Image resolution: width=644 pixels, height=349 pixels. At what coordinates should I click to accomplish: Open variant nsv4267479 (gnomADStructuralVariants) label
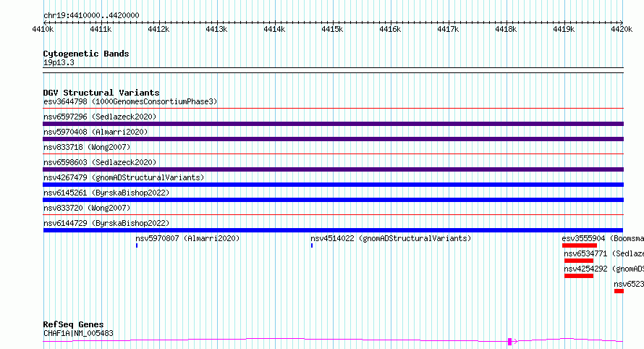(124, 177)
